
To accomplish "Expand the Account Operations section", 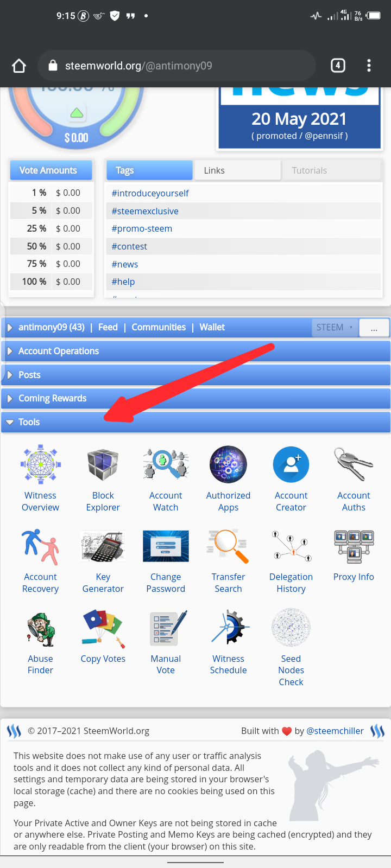I will (195, 351).
